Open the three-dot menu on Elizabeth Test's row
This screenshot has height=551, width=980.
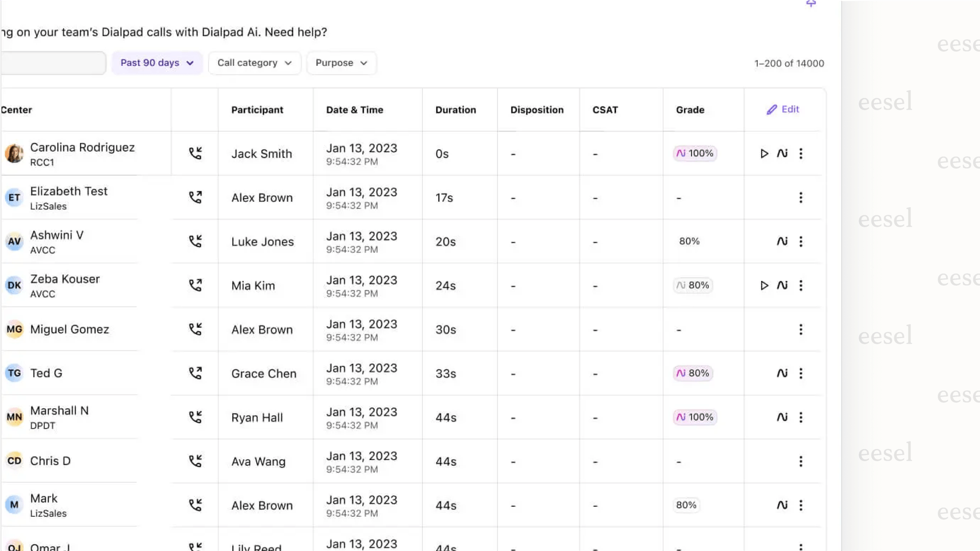801,198
